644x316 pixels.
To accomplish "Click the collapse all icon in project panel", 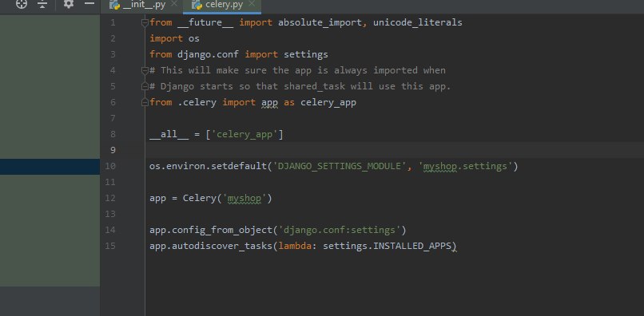I will click(42, 4).
